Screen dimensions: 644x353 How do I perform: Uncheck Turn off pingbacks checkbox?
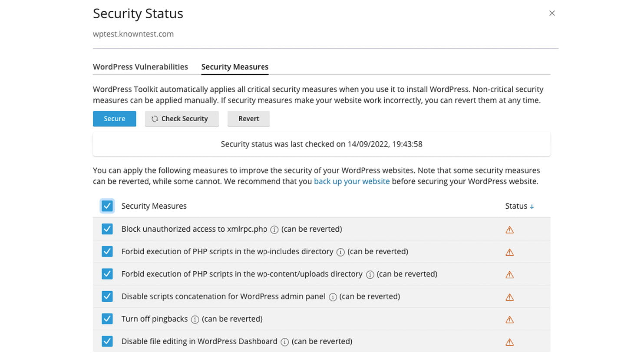[107, 319]
